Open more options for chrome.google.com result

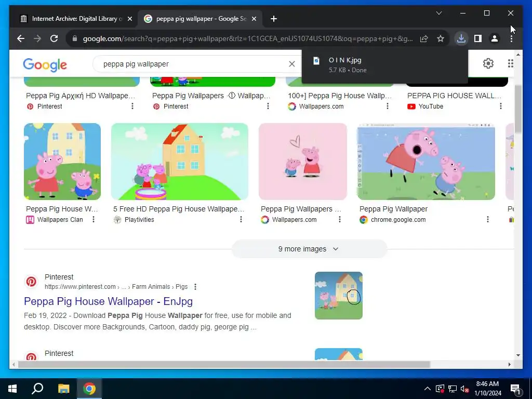pyautogui.click(x=487, y=220)
